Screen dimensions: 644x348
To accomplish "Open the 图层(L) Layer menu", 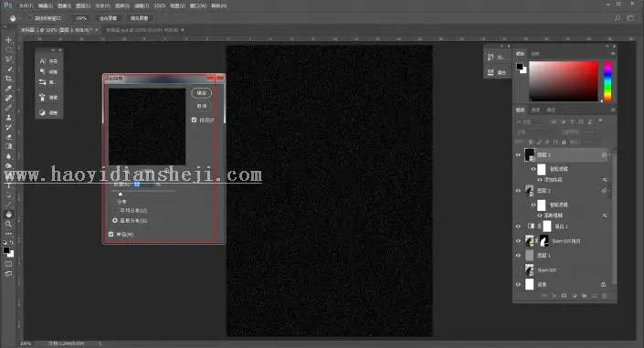I will (x=83, y=5).
